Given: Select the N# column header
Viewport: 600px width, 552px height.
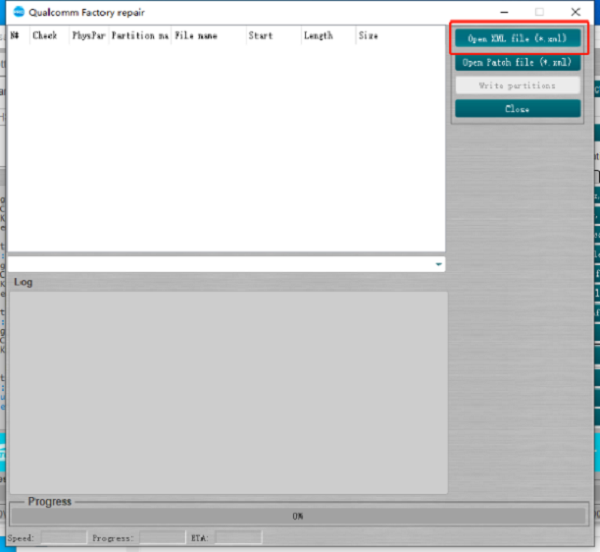Looking at the screenshot, I should click(x=18, y=36).
